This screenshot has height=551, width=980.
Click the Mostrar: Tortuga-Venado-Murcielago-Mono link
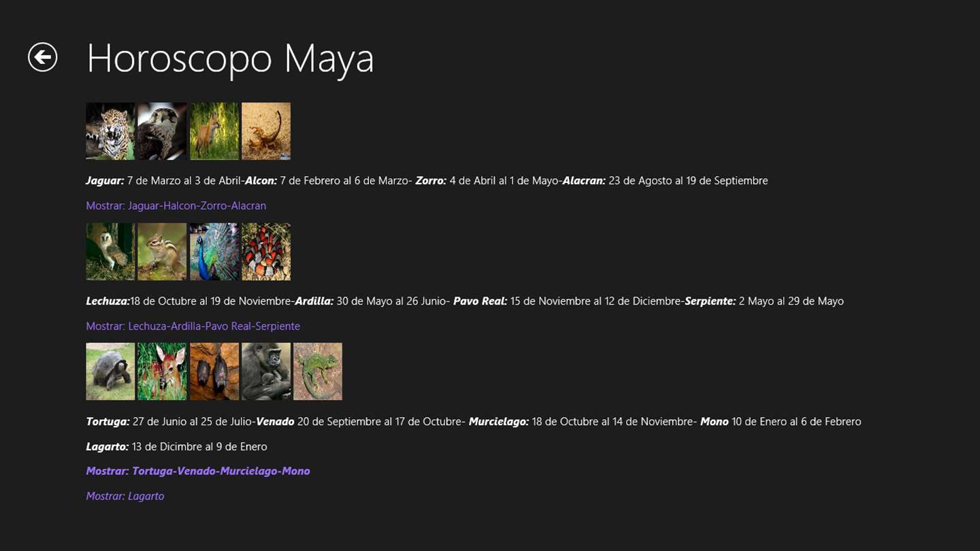pos(198,471)
